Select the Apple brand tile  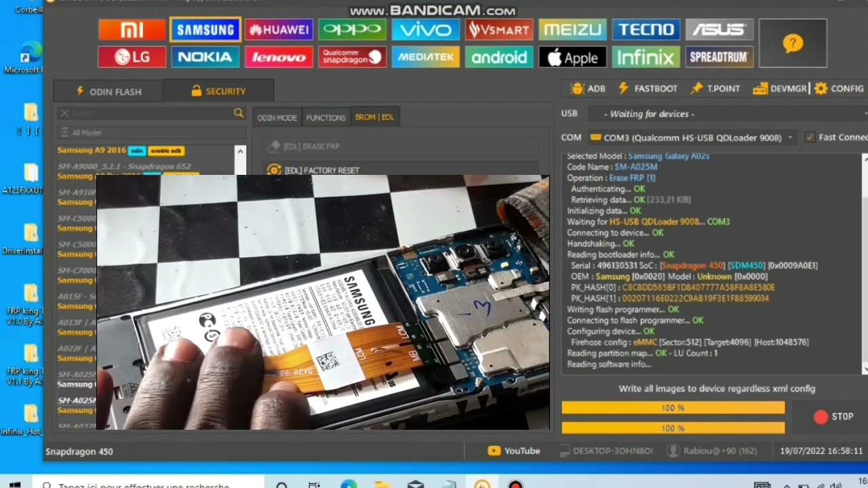point(572,57)
